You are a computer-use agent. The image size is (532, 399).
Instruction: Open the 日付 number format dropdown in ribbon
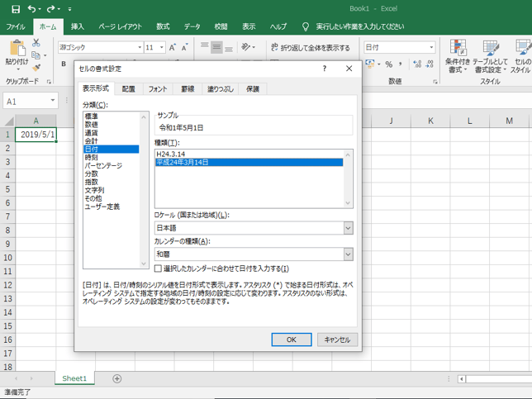[x=431, y=48]
